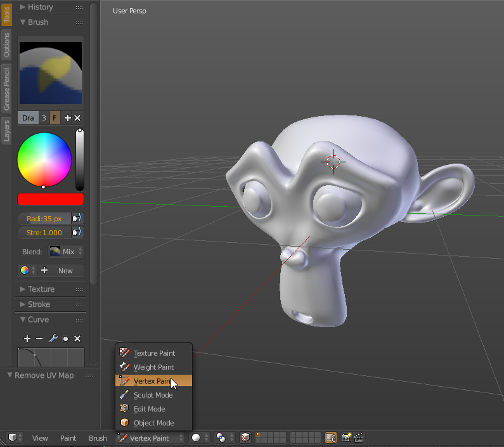Screen dimensions: 504x447
Task: Click the History panel drag grip
Action: [79, 8]
